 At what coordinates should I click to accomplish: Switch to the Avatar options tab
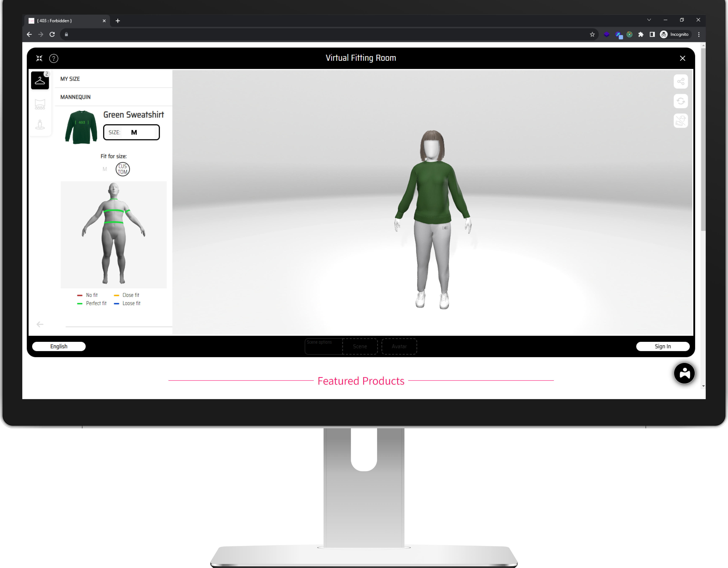[x=399, y=346]
